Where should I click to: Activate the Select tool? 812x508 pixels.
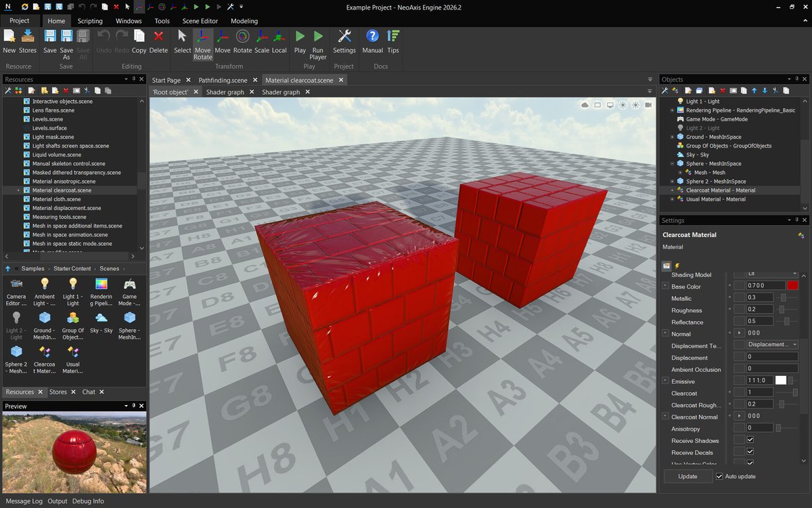click(182, 41)
